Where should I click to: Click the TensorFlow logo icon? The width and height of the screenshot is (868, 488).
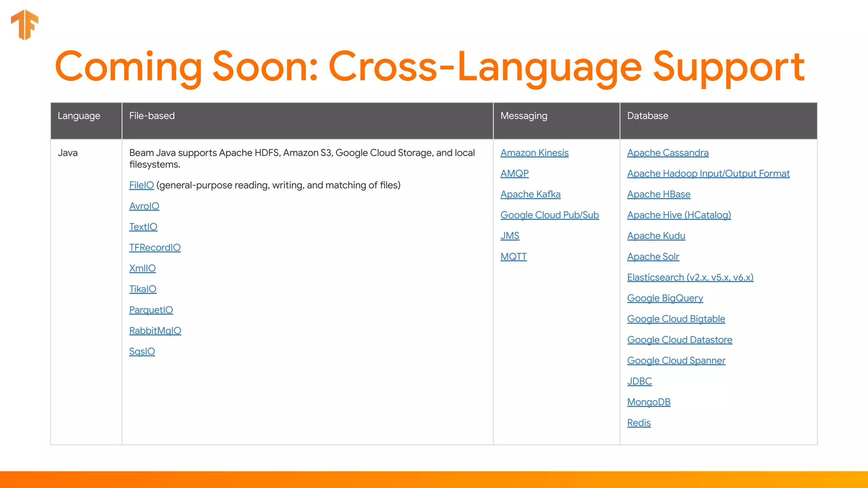[25, 25]
